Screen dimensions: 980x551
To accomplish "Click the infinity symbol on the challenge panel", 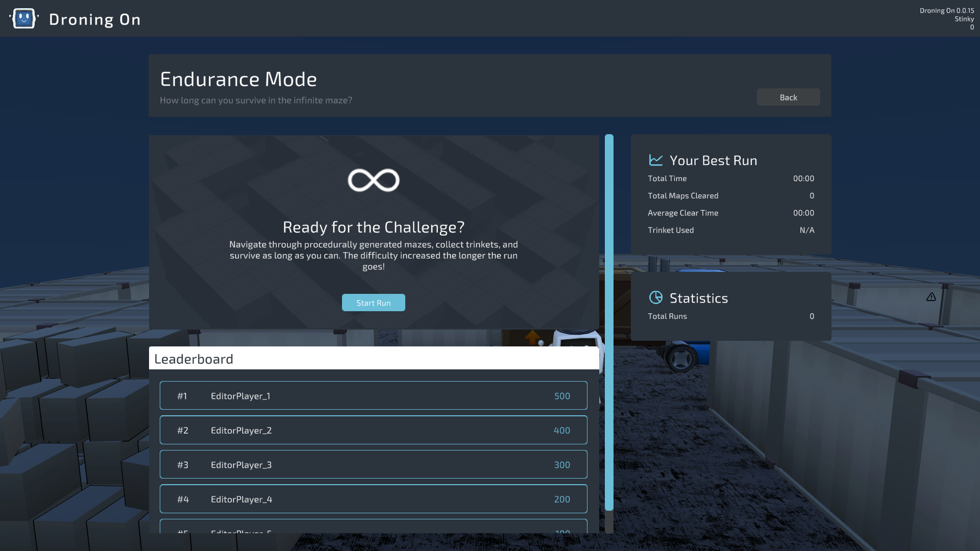I will (374, 180).
